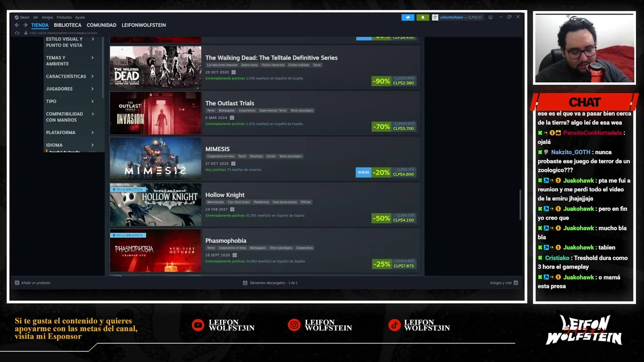The image size is (644, 362).
Task: Click the Windows icon on the MIMESIS row
Action: [x=233, y=163]
